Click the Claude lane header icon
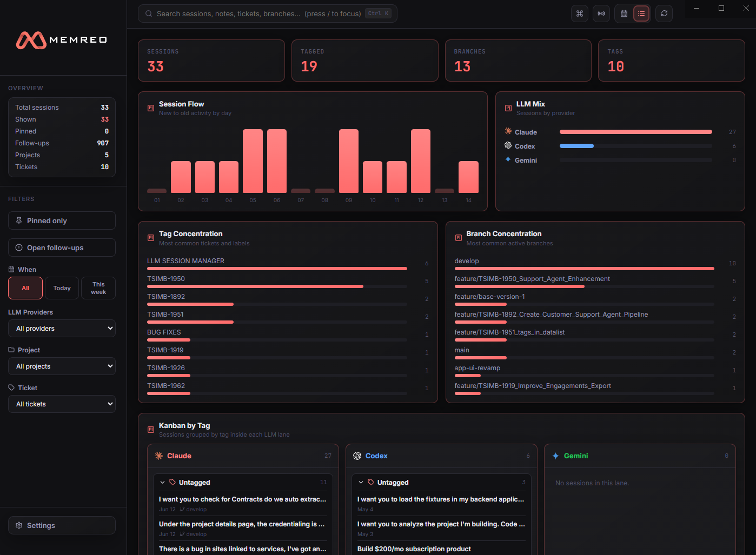 tap(159, 456)
